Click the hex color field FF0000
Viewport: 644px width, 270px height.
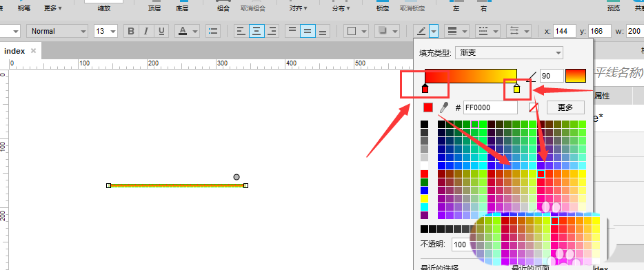pos(490,107)
